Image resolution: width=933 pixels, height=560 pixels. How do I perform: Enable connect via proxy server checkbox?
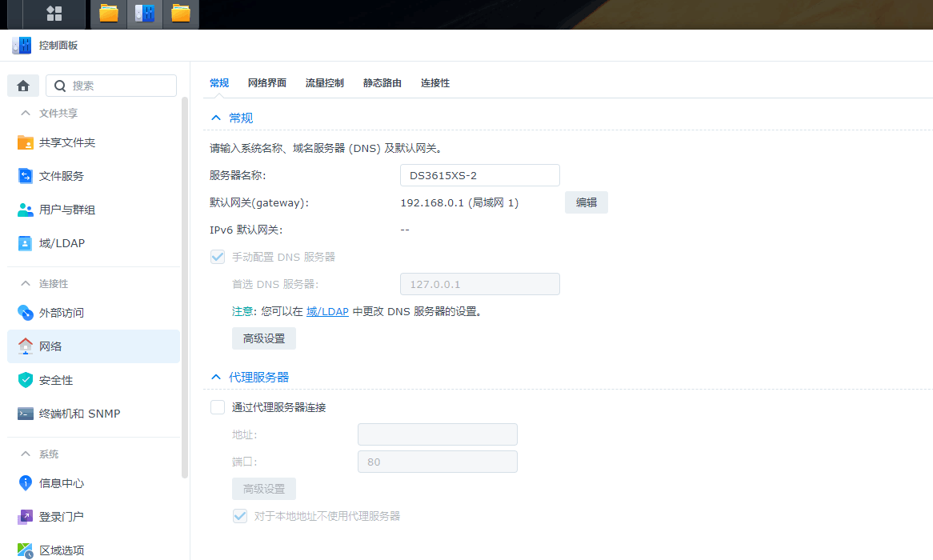218,407
